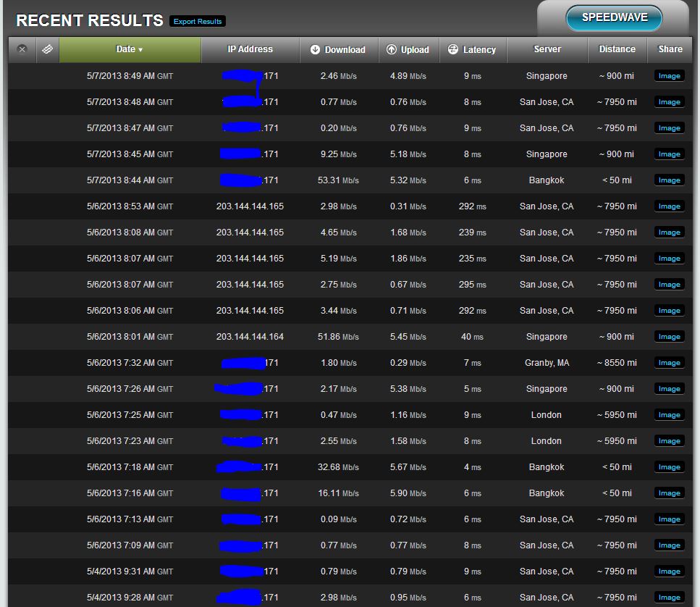This screenshot has width=700, height=607.
Task: Open Image for 5/6/2013 7:13 AM result
Action: (x=669, y=519)
